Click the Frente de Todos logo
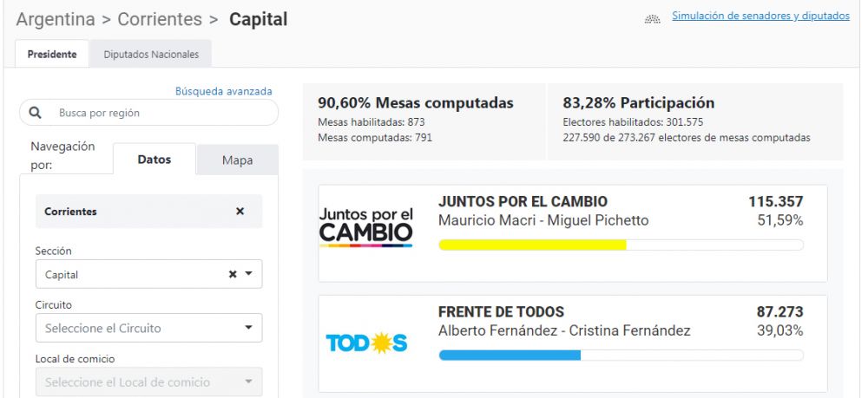868x398 pixels. point(365,343)
